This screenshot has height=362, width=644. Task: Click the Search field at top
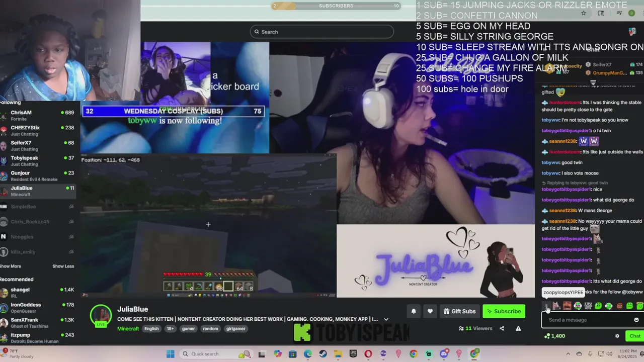322,32
